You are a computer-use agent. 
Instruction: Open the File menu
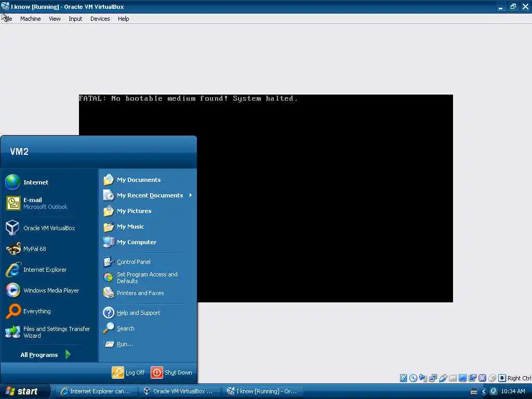point(7,19)
